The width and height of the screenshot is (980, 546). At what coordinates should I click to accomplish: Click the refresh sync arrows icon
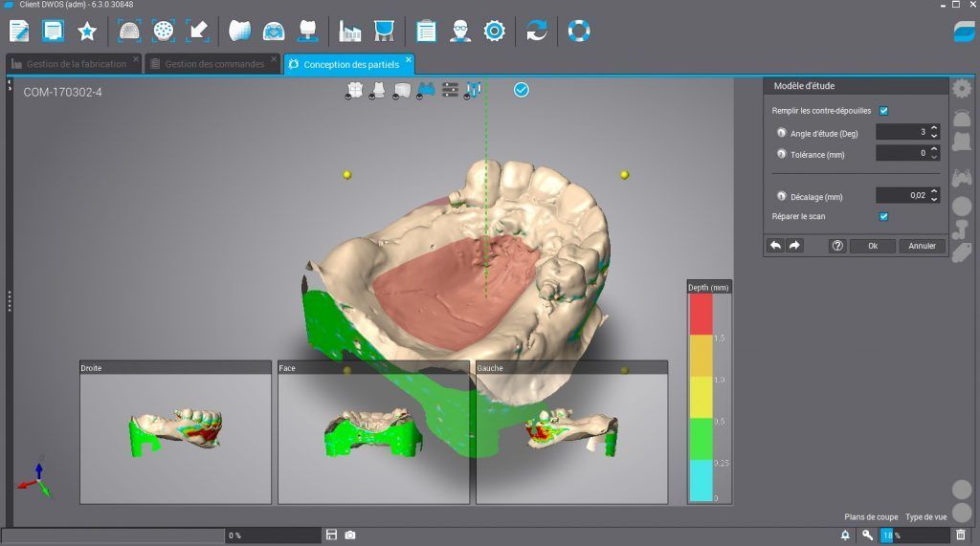(x=537, y=32)
